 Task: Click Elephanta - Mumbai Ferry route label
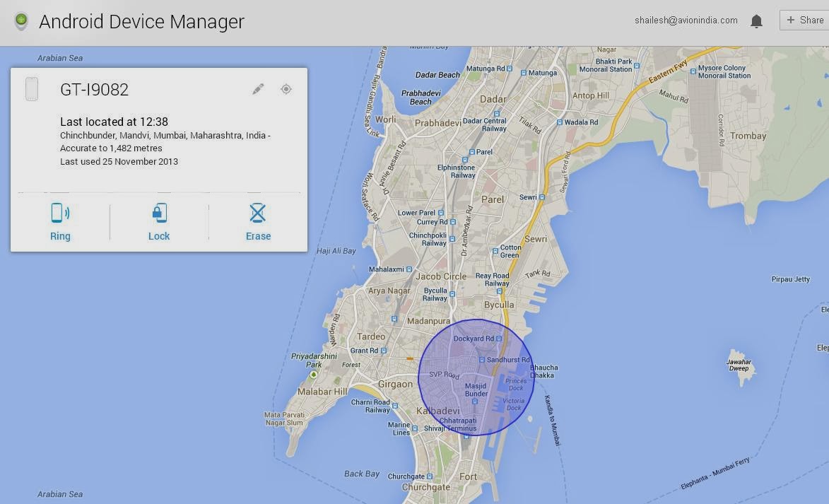pos(715,473)
